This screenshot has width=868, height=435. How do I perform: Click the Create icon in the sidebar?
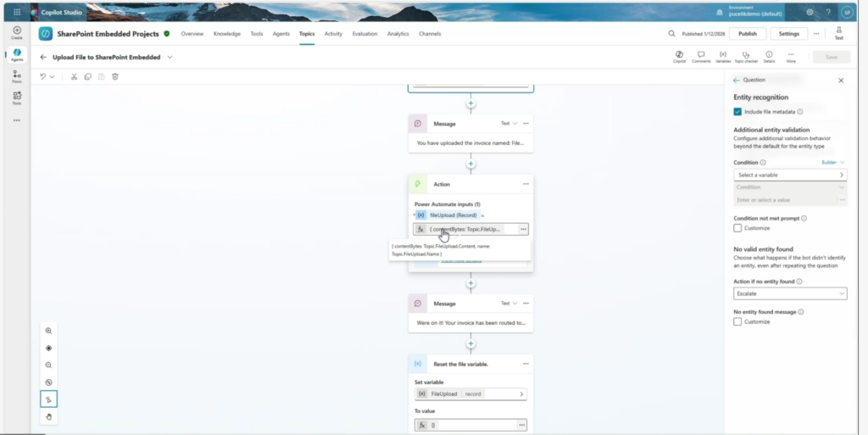pos(17,33)
